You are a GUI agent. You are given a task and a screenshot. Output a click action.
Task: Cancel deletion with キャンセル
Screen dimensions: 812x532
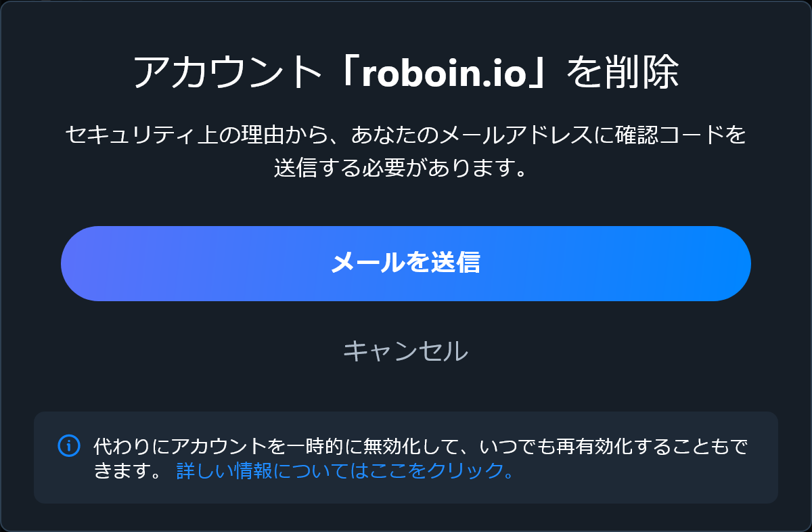coord(405,351)
